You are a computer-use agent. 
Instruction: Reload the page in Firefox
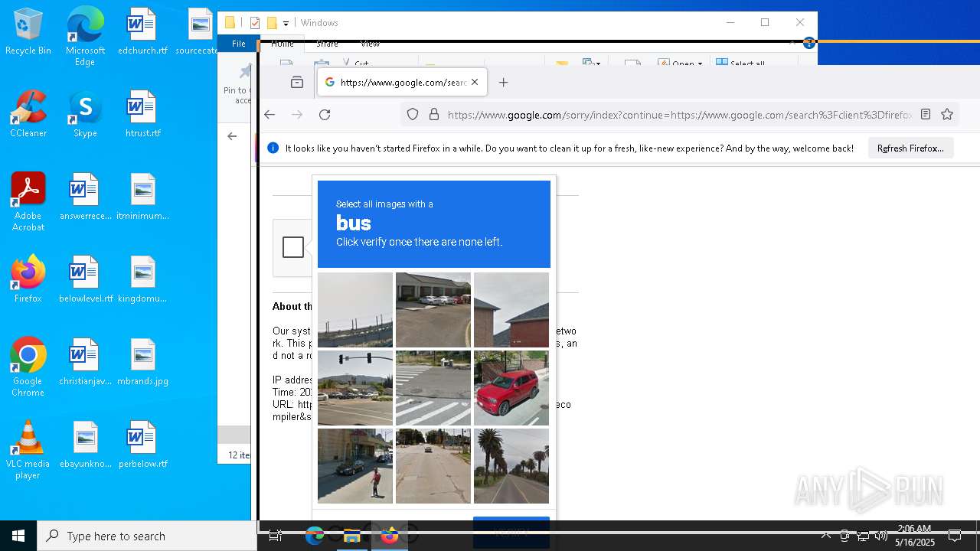(325, 115)
